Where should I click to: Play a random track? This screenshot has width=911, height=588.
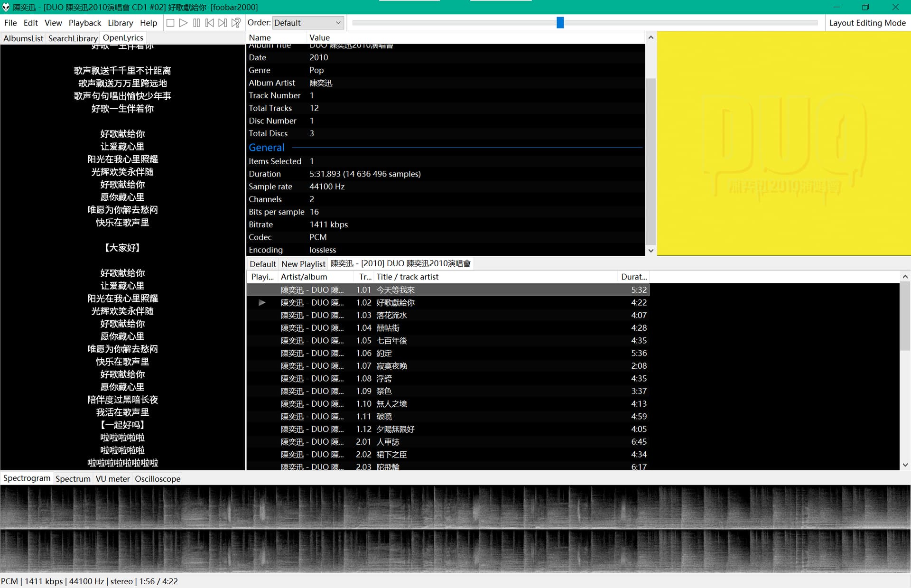point(236,23)
